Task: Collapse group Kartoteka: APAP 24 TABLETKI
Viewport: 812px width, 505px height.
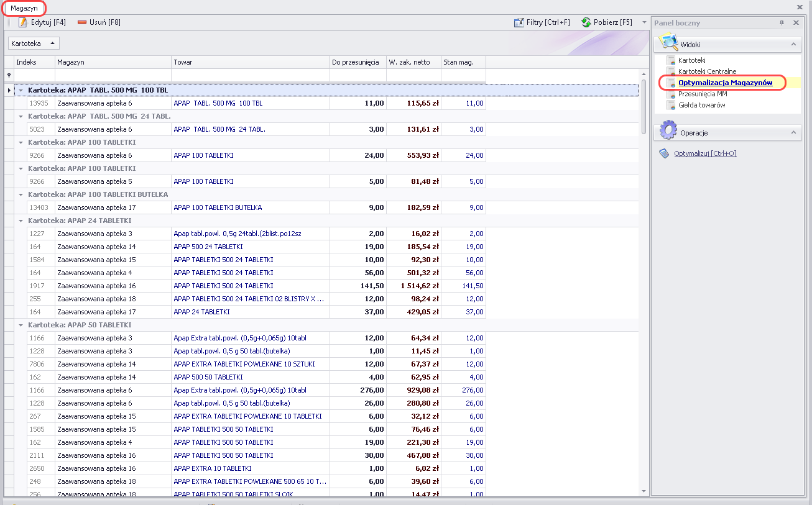Action: click(x=21, y=221)
